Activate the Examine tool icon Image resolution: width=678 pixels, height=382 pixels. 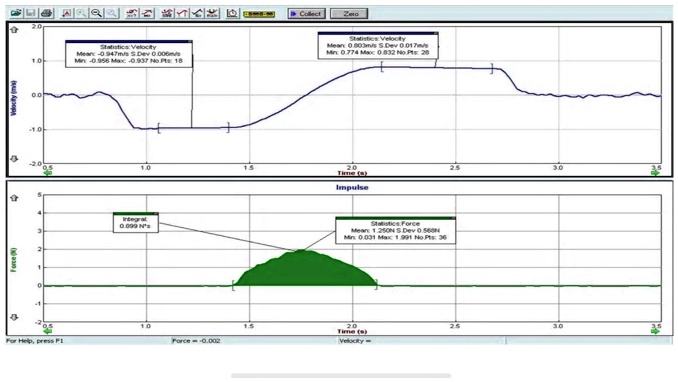pos(132,13)
